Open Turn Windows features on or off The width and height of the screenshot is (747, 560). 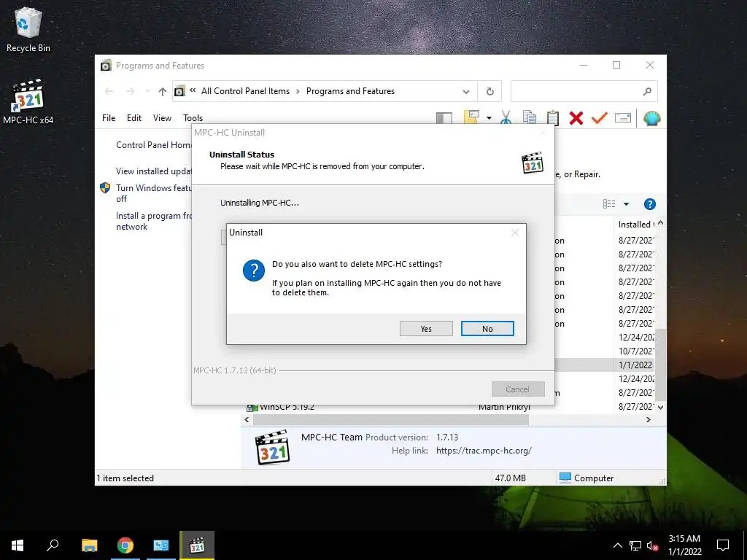point(154,193)
